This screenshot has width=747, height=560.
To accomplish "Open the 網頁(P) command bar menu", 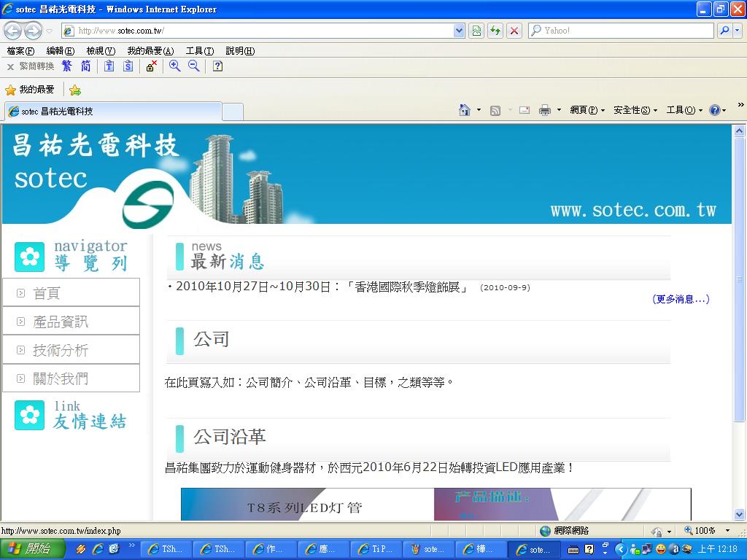I will coord(587,111).
